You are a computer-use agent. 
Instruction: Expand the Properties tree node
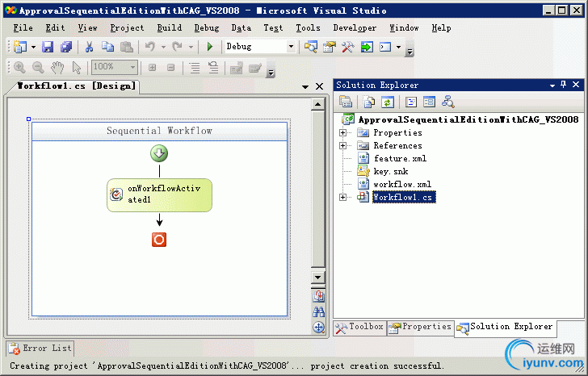342,132
